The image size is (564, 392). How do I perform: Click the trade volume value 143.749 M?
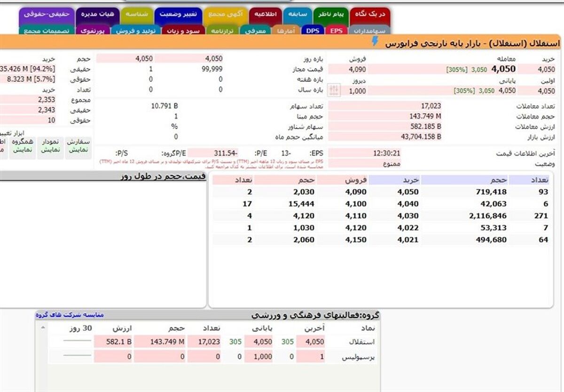(x=425, y=116)
